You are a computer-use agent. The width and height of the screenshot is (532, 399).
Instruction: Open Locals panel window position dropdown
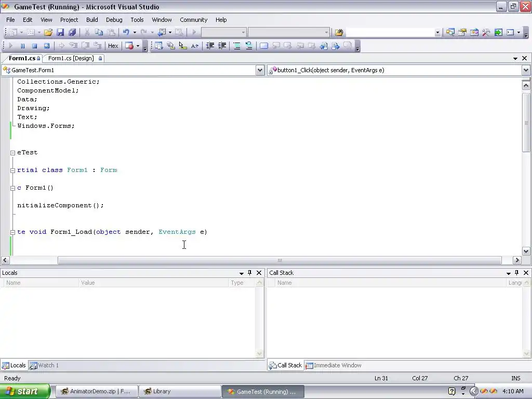(x=241, y=273)
